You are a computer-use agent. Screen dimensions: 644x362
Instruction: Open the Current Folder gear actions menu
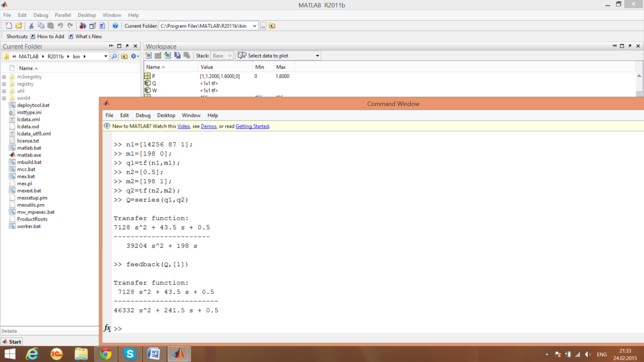tap(134, 56)
